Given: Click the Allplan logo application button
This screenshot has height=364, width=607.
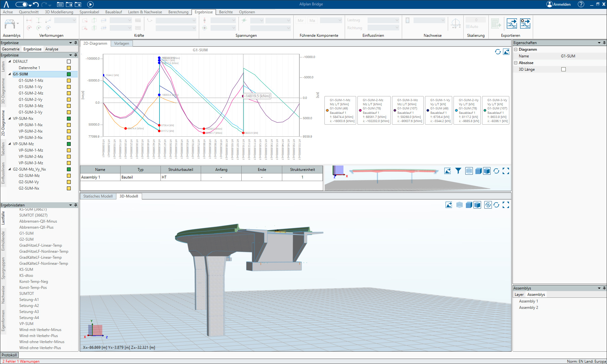Looking at the screenshot, I should [x=6, y=4].
